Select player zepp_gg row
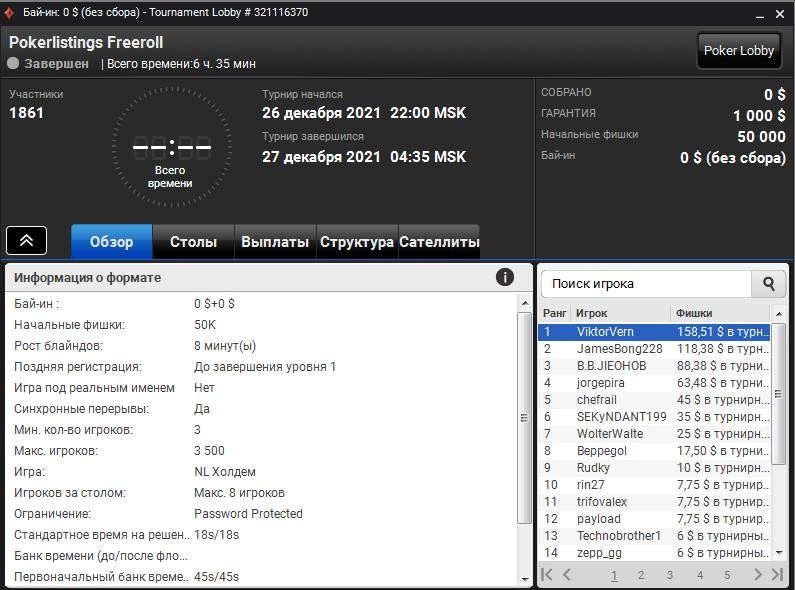The height and width of the screenshot is (590, 795). tap(655, 552)
